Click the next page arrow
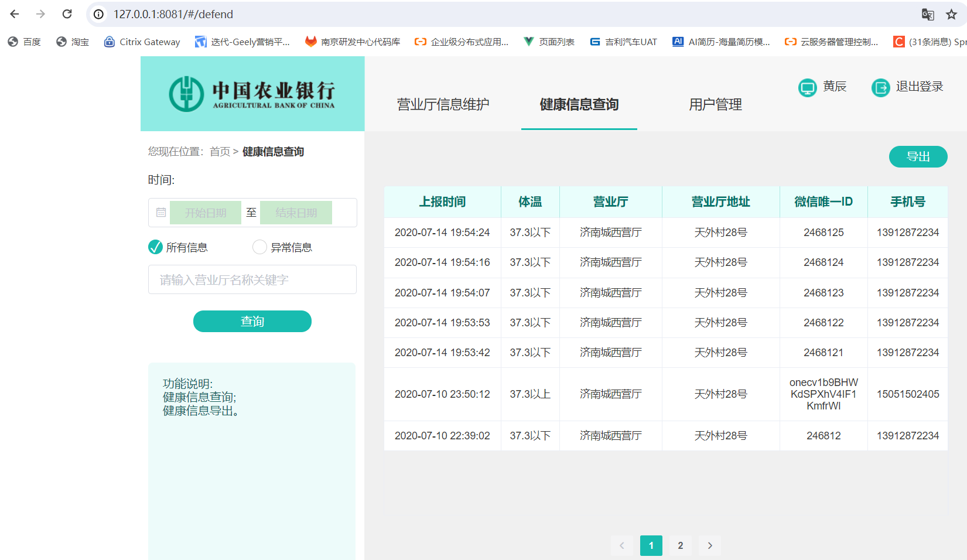The image size is (967, 560). (710, 545)
